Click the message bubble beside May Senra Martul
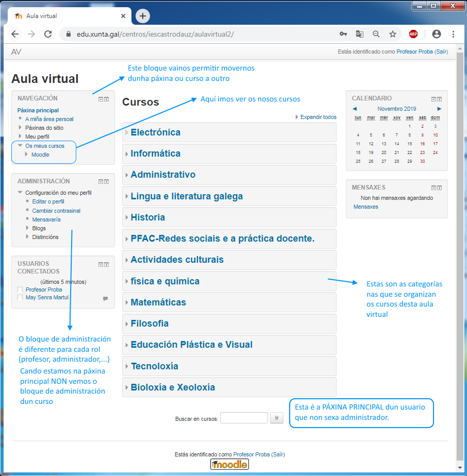 point(106,299)
